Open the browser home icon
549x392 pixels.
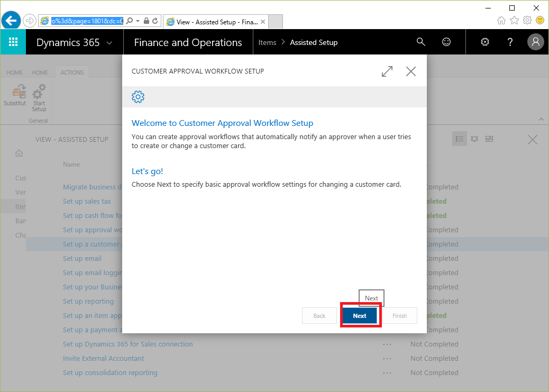point(501,20)
